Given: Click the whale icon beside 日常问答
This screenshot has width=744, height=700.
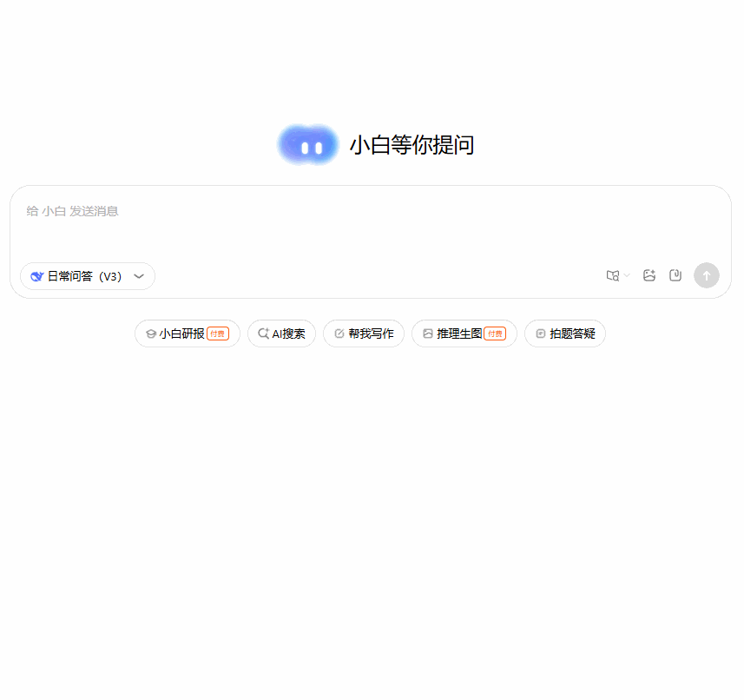Looking at the screenshot, I should click(36, 275).
